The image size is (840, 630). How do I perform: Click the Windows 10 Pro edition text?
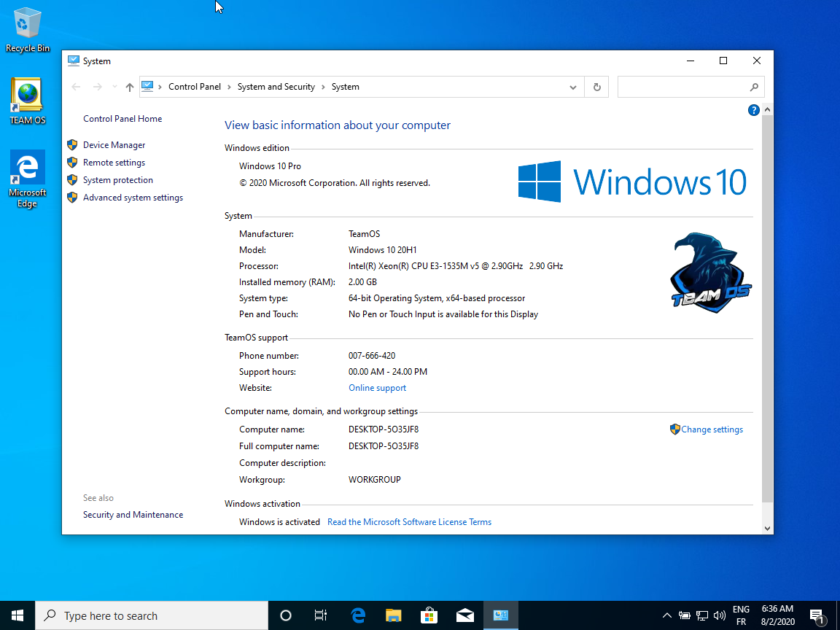tap(270, 166)
